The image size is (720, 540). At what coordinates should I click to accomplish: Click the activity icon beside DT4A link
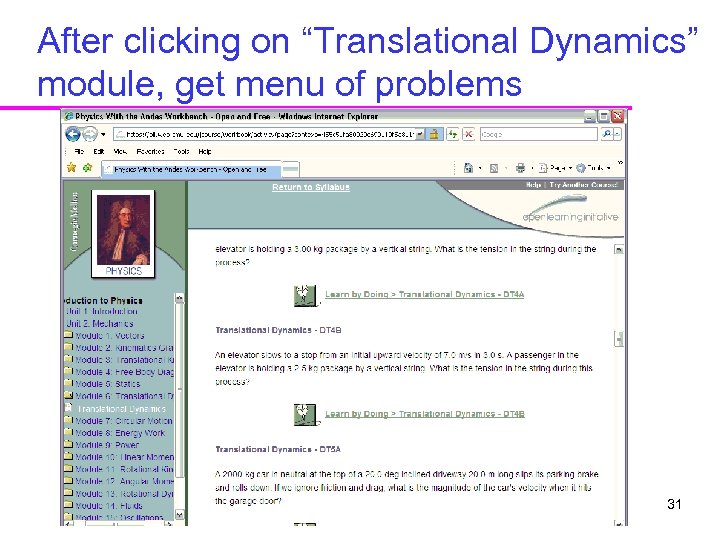(305, 295)
